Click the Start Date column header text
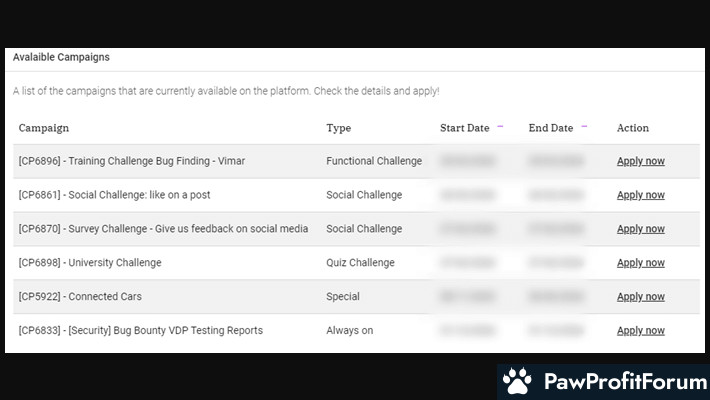 pos(464,128)
